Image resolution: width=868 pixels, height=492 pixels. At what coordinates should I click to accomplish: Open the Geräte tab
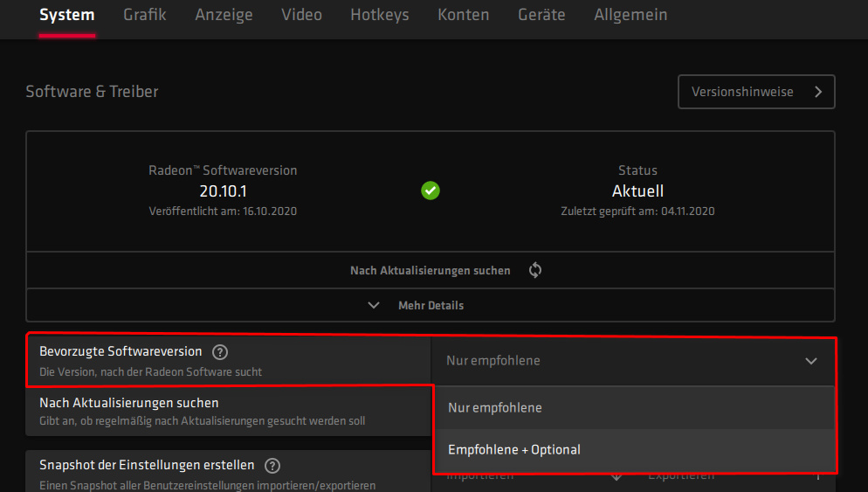coord(541,15)
